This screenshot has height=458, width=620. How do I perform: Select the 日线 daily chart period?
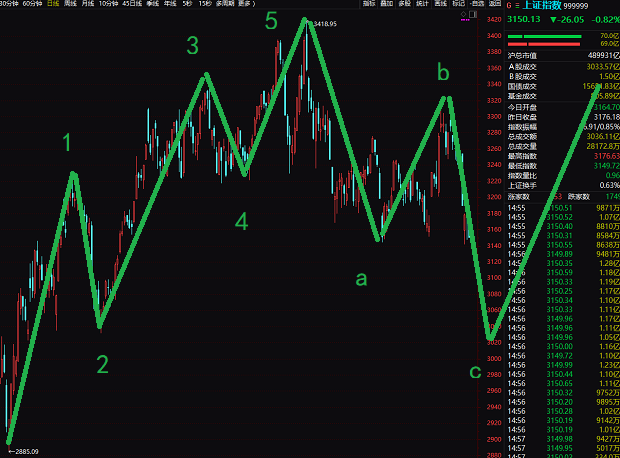coord(52,4)
